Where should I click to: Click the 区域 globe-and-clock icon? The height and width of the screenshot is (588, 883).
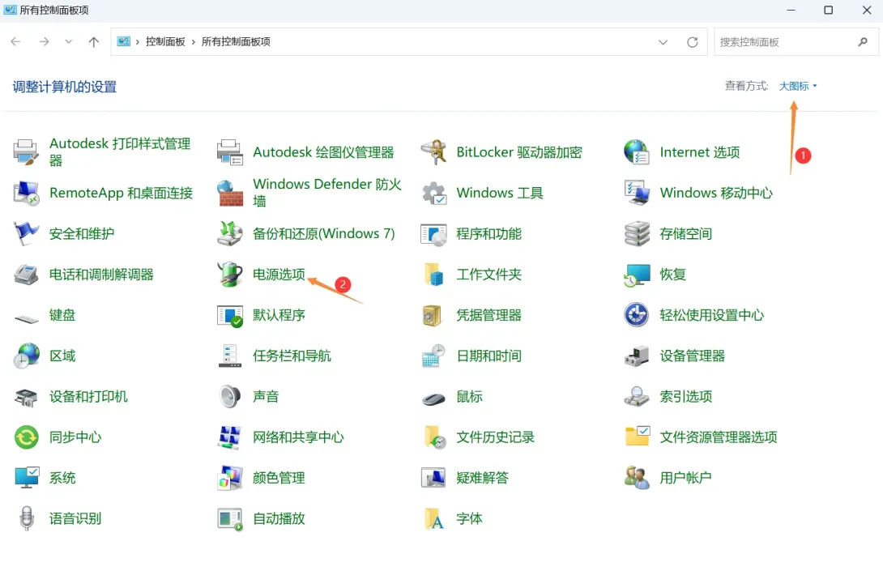pos(26,356)
